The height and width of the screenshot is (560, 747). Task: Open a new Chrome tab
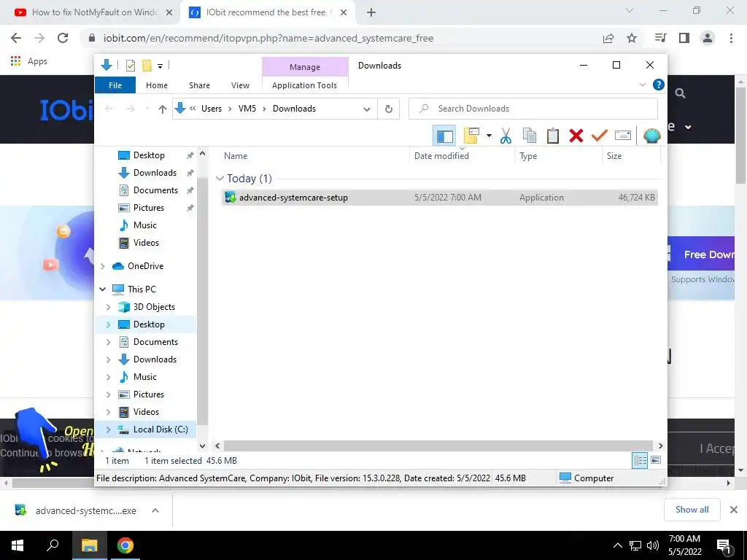pos(371,13)
